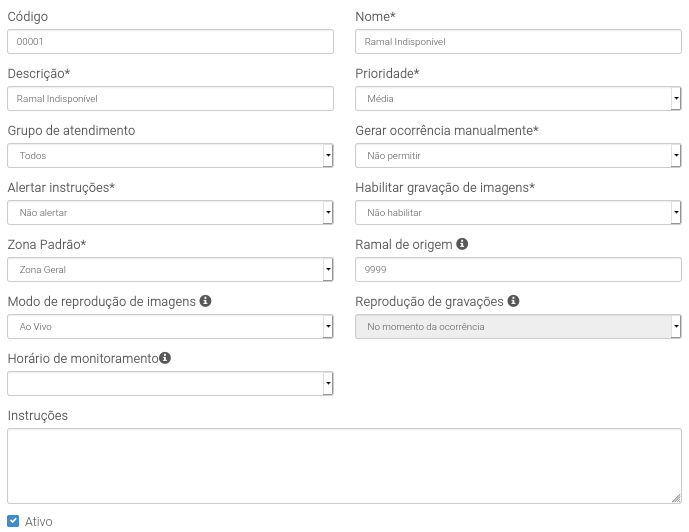Click the disabled Reprodução de gravações dropdown
Image resolution: width=689 pixels, height=532 pixels.
coord(518,326)
